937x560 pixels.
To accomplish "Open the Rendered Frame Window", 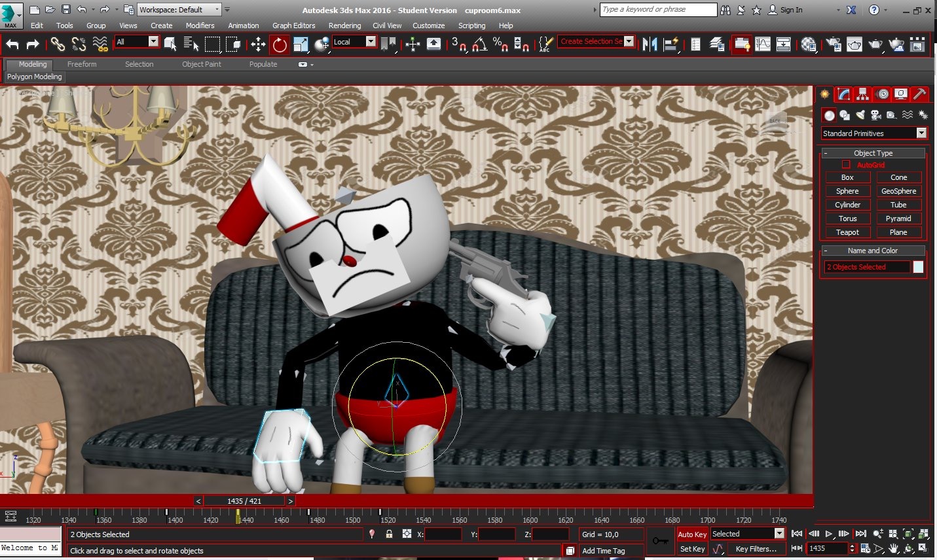I will [854, 44].
